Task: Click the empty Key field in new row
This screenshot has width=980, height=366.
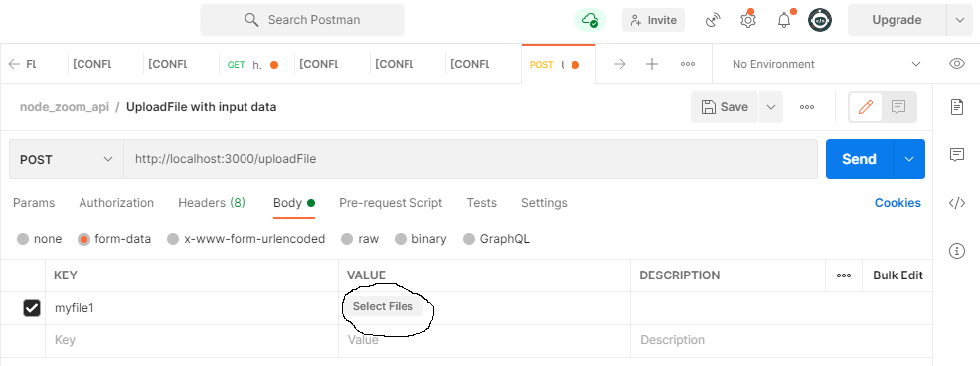Action: [192, 340]
